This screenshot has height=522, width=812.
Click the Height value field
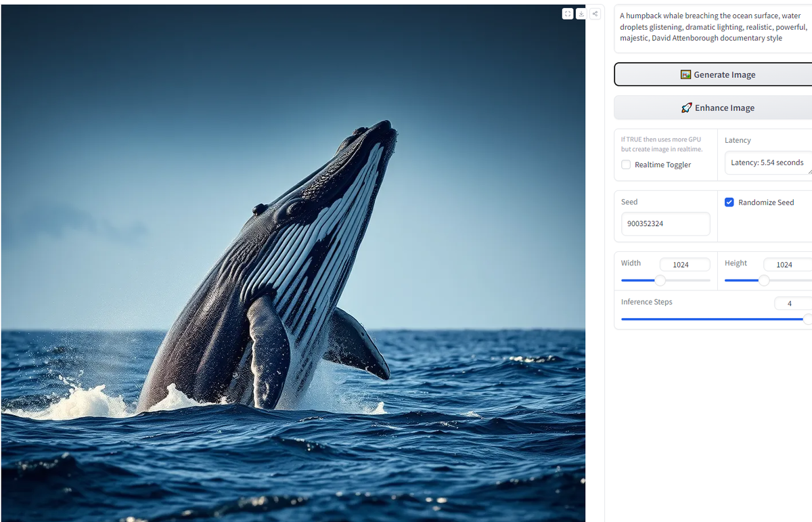pyautogui.click(x=788, y=265)
